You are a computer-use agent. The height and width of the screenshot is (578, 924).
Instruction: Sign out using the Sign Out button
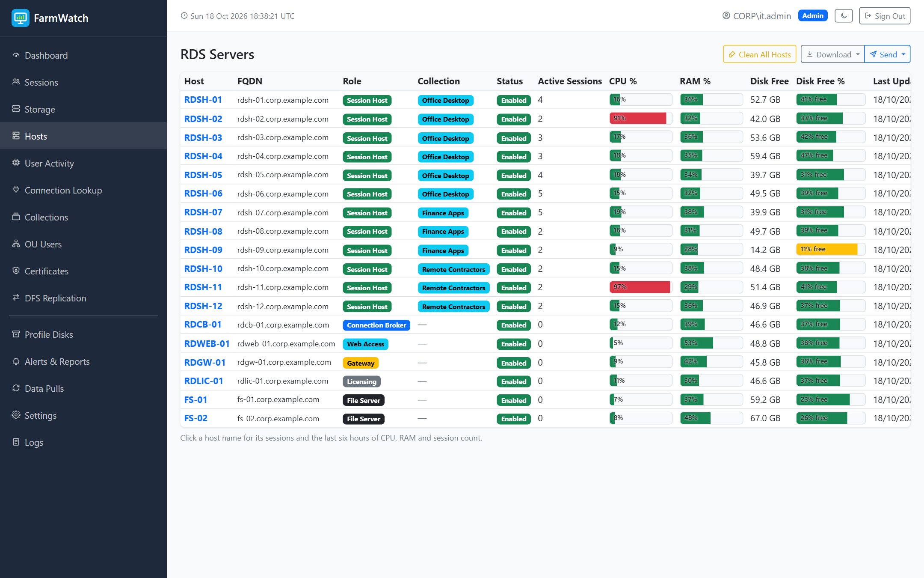click(x=885, y=16)
